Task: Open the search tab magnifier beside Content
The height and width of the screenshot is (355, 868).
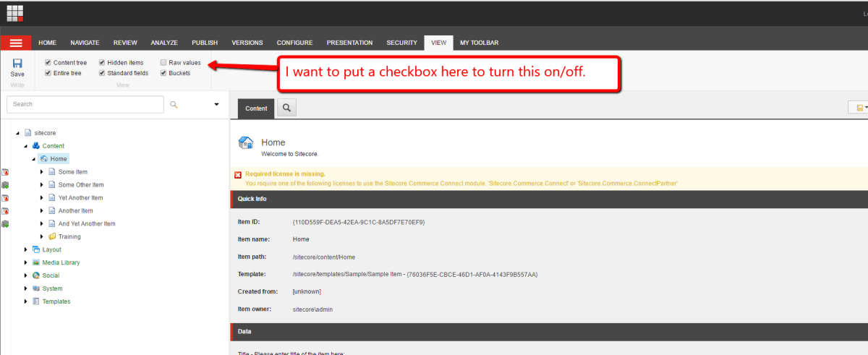Action: point(286,108)
